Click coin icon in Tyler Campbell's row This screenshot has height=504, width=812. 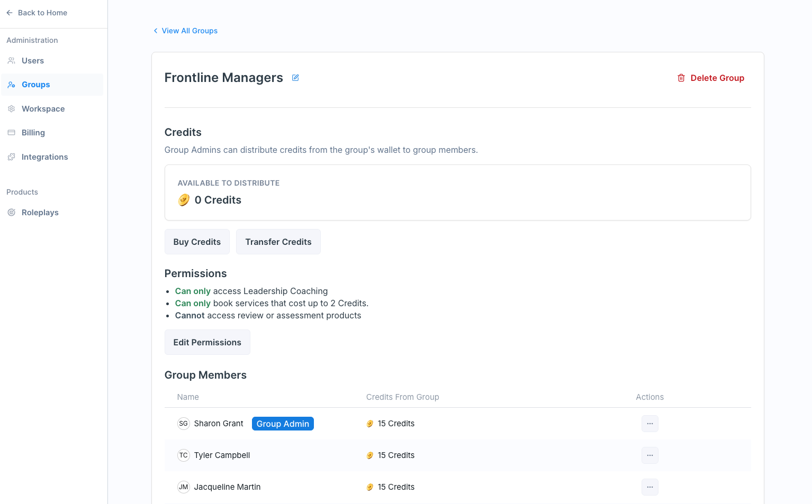point(370,455)
